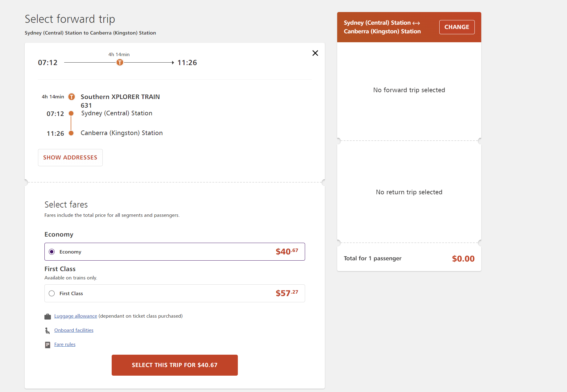Click the luggage suitcase icon

(48, 316)
